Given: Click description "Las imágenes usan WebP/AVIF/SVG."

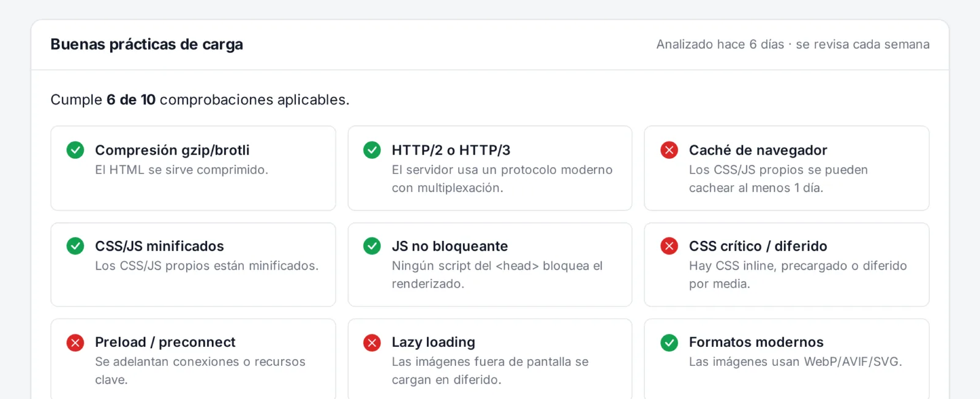Looking at the screenshot, I should click(795, 362).
